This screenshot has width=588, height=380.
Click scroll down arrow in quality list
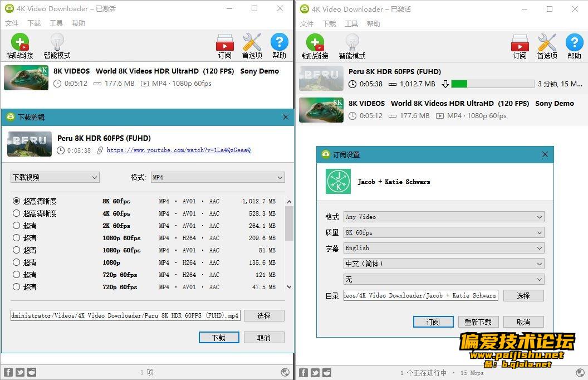(x=289, y=287)
